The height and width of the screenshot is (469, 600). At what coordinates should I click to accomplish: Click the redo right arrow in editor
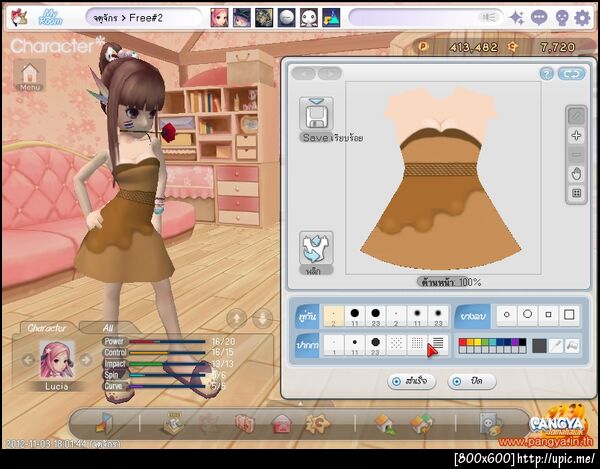[329, 73]
